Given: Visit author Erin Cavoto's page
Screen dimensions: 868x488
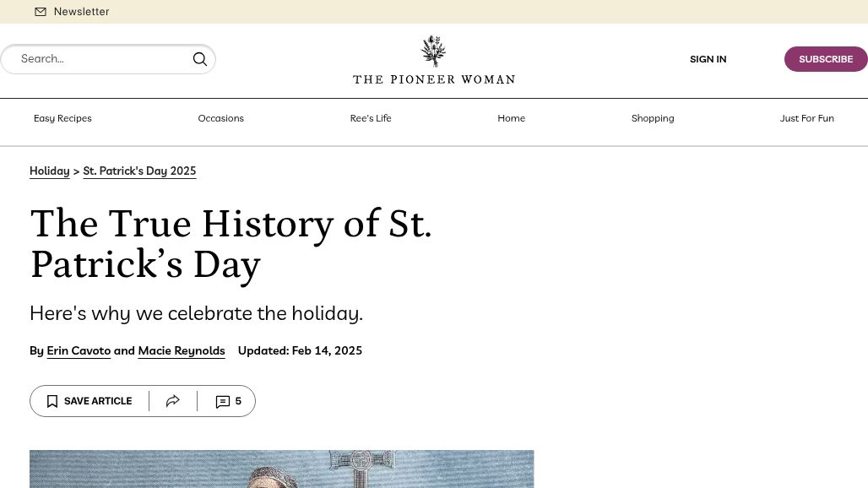Looking at the screenshot, I should click(79, 350).
